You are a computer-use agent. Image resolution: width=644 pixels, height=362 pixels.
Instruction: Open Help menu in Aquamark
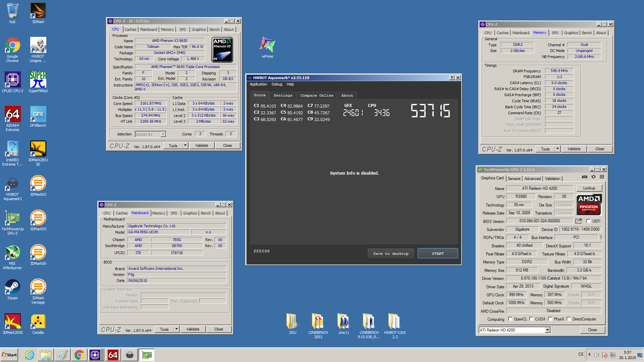point(290,84)
